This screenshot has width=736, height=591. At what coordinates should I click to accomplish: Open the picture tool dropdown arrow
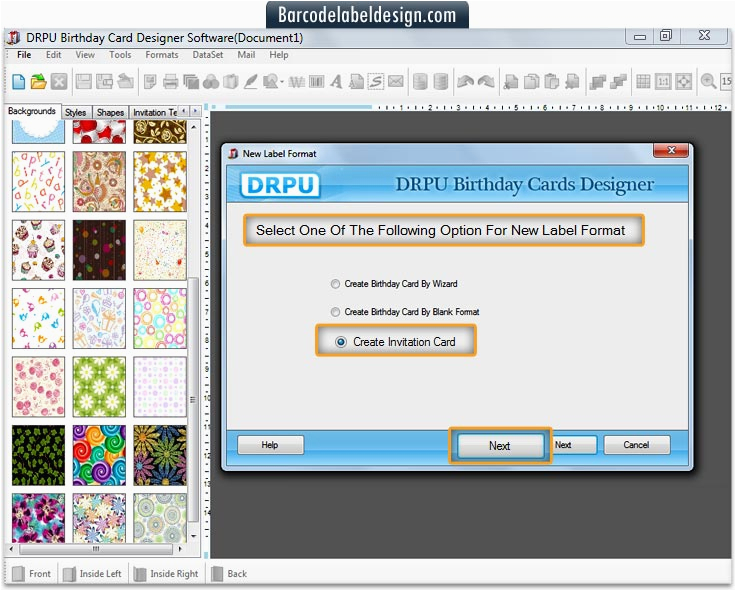282,82
